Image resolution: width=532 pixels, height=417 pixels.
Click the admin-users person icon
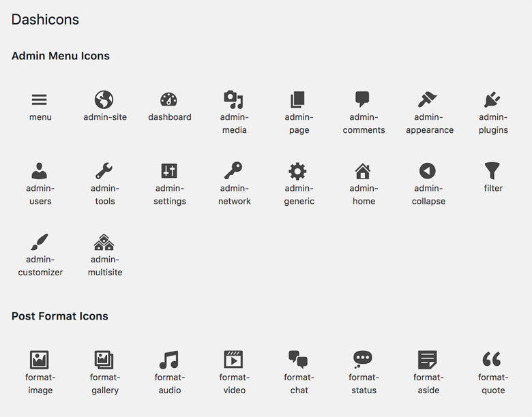coord(40,170)
